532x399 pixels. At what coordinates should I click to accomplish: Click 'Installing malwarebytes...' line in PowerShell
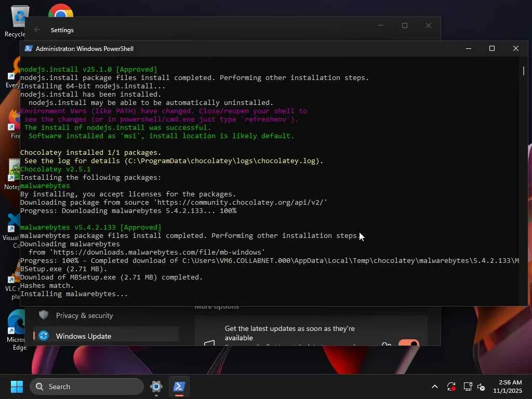[x=74, y=294]
